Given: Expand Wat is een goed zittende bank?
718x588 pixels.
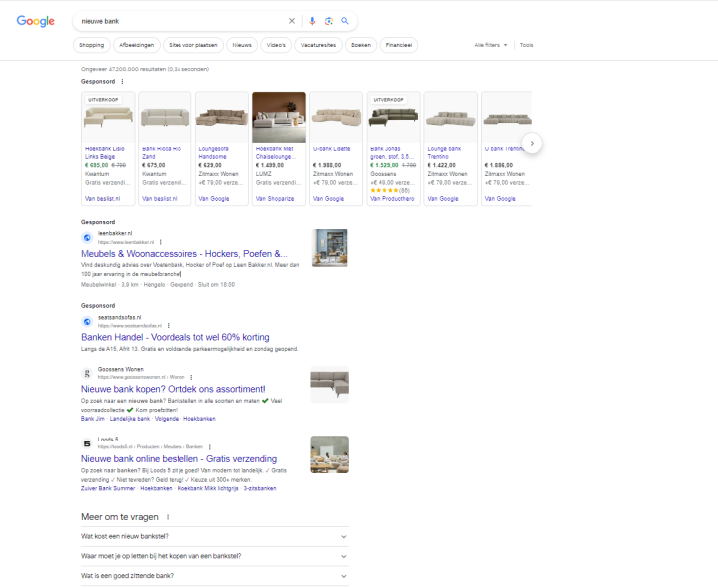Looking at the screenshot, I should (x=214, y=576).
